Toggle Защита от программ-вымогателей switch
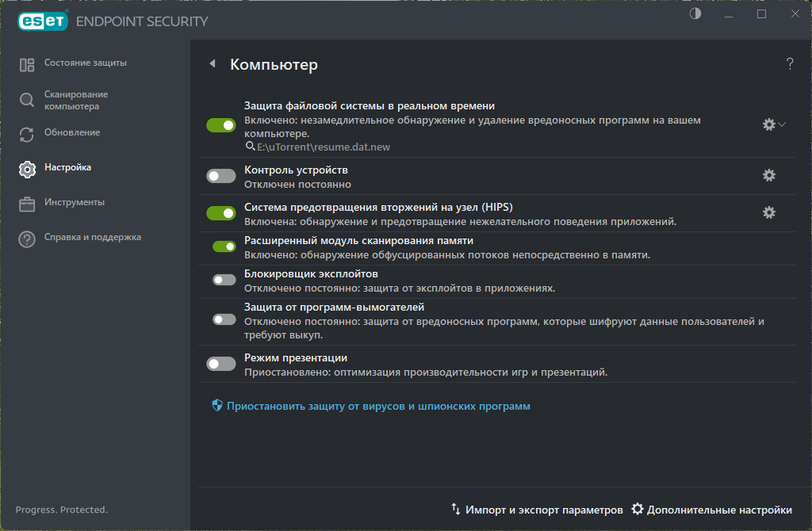 click(224, 319)
